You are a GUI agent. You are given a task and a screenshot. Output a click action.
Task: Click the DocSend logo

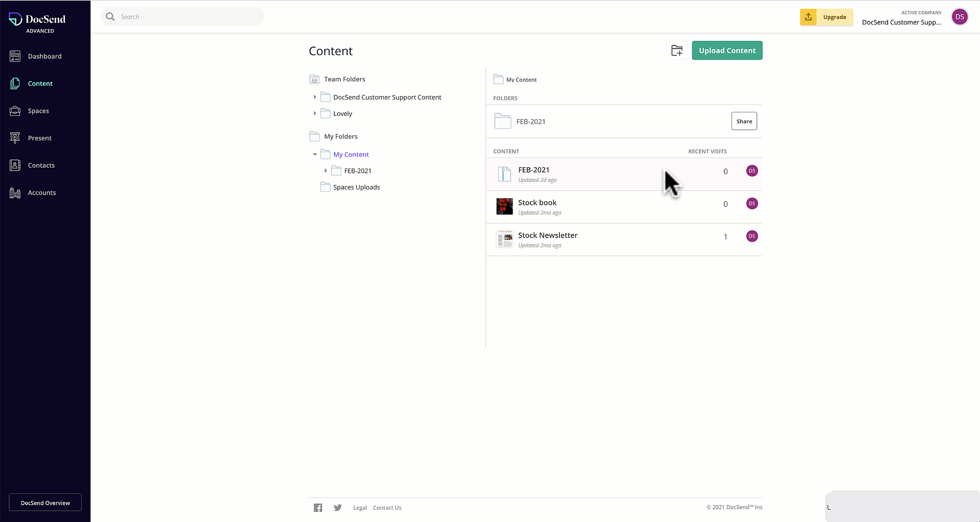(x=37, y=19)
